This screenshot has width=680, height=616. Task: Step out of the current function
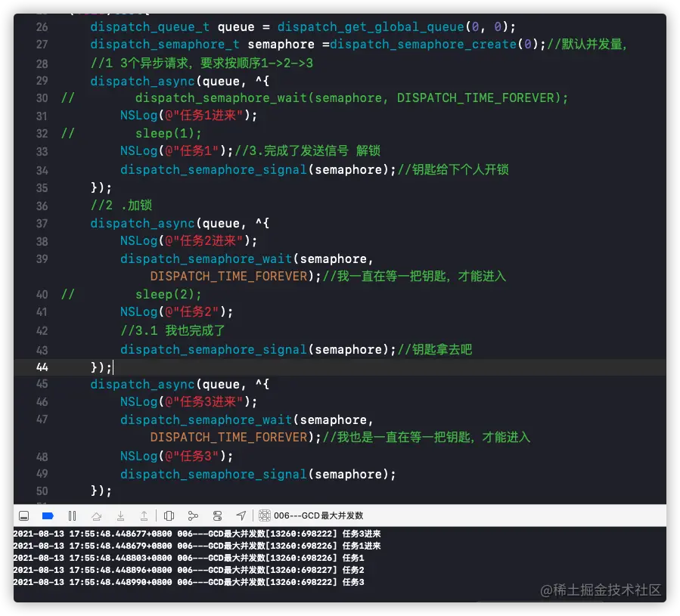[144, 516]
